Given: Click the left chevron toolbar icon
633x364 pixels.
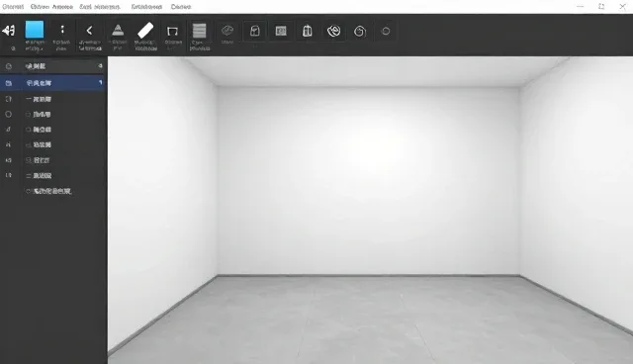Looking at the screenshot, I should pyautogui.click(x=89, y=31).
